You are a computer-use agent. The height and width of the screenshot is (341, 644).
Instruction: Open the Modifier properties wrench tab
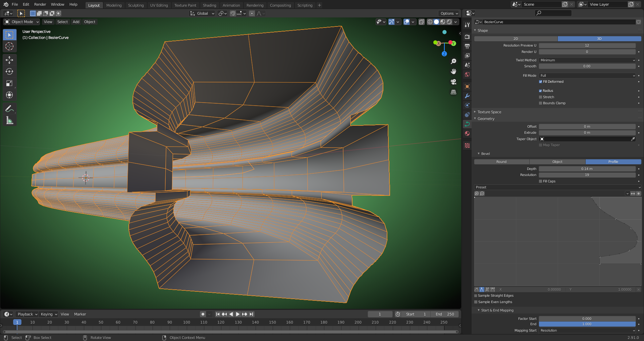click(467, 96)
